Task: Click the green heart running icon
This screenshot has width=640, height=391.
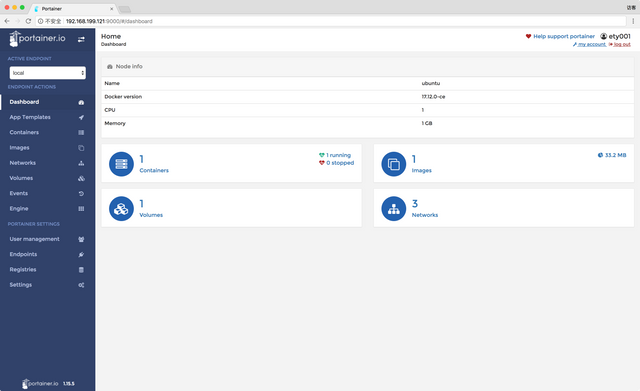Action: click(322, 155)
